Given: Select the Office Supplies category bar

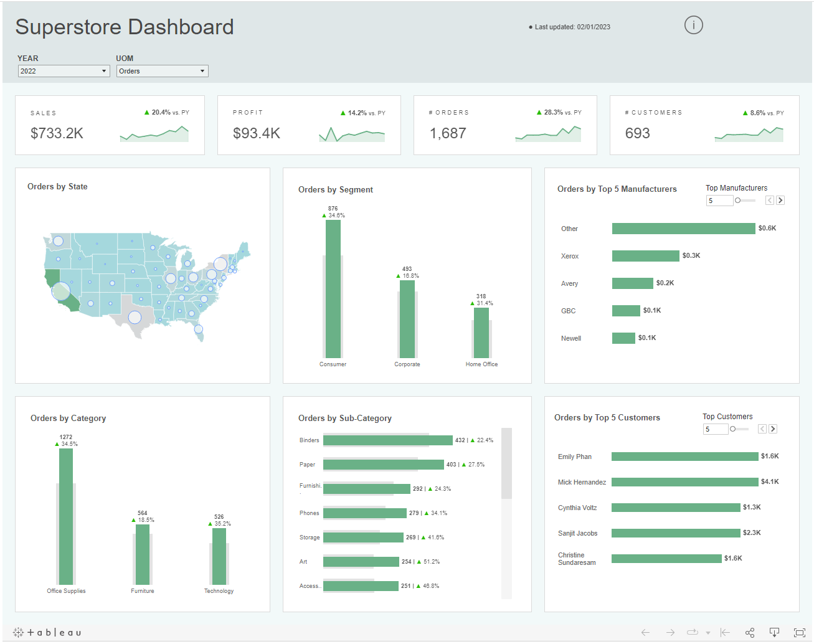Looking at the screenshot, I should tap(66, 516).
